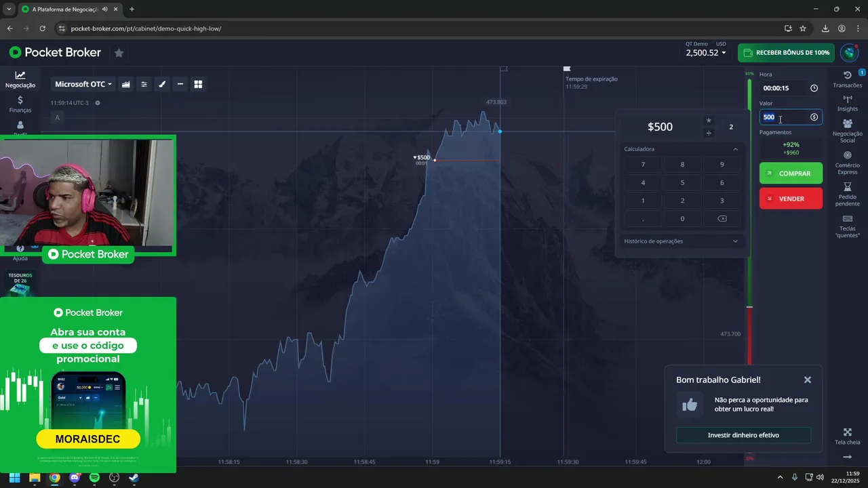Switch to Tela cheia fullscreen

pos(848,436)
